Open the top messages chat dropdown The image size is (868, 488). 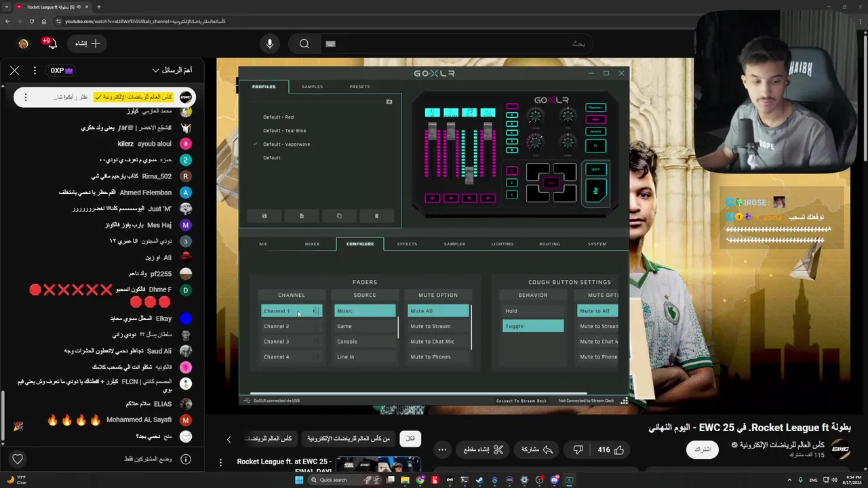(x=172, y=70)
